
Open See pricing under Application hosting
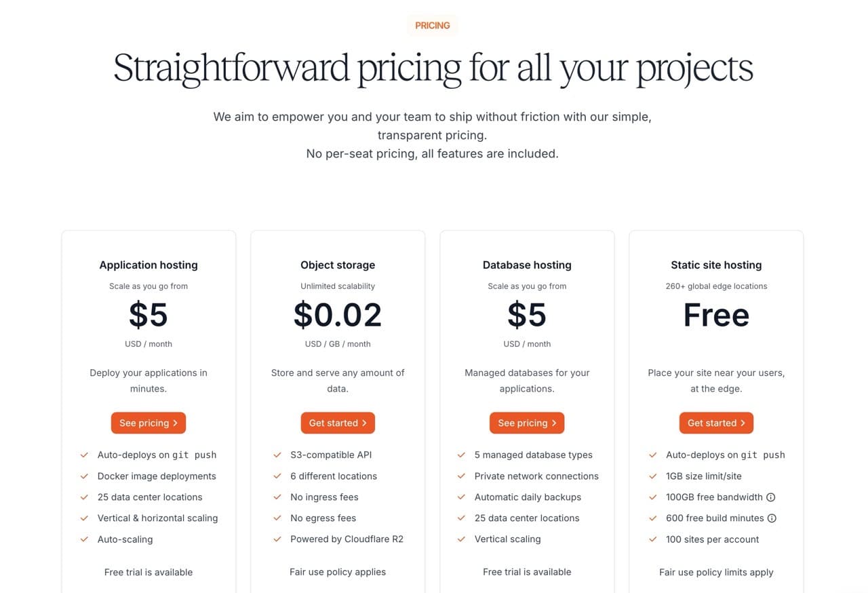click(x=149, y=423)
